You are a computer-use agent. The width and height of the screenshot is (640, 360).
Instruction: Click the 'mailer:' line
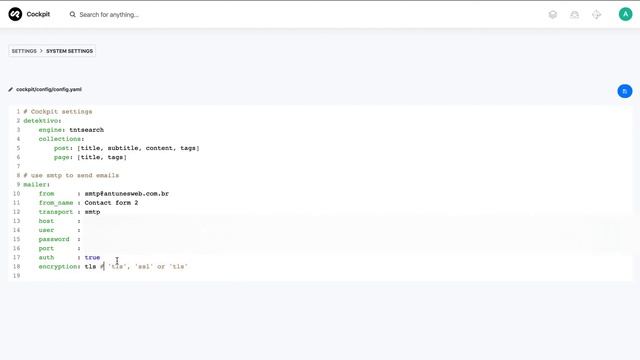click(37, 184)
